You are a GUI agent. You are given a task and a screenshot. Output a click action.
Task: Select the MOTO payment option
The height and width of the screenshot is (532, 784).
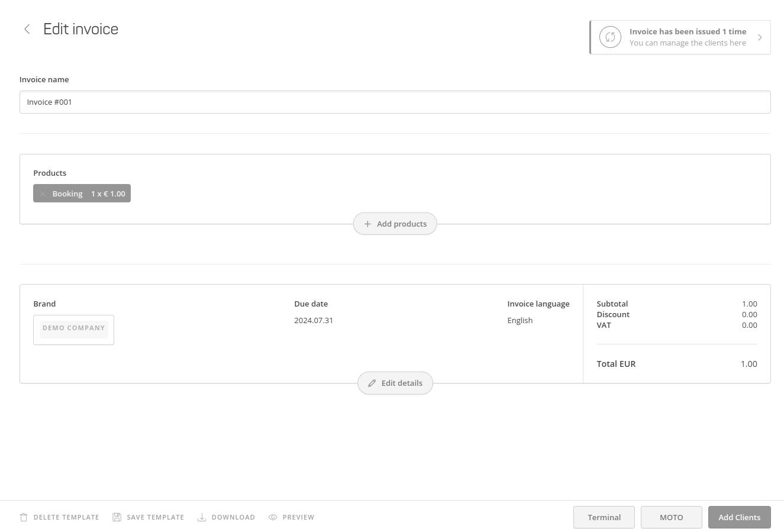[x=671, y=517]
